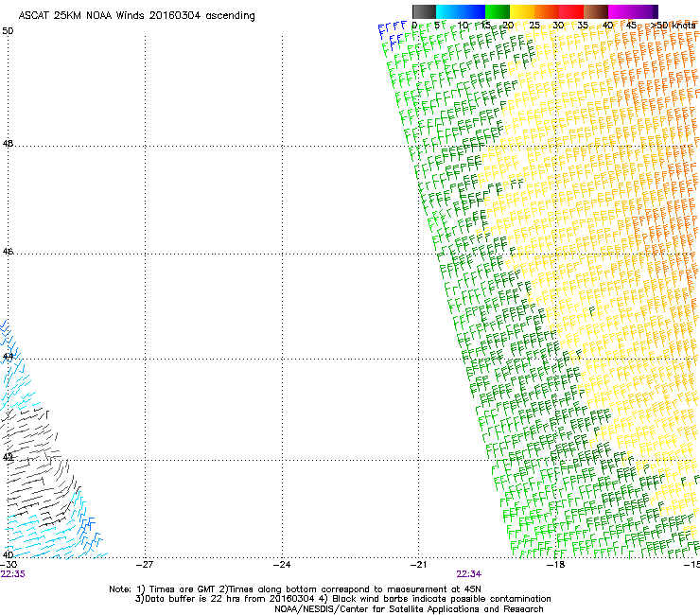The width and height of the screenshot is (700, 615).
Task: Select the longitude label "-24" on the bottom axis
Action: coord(282,565)
